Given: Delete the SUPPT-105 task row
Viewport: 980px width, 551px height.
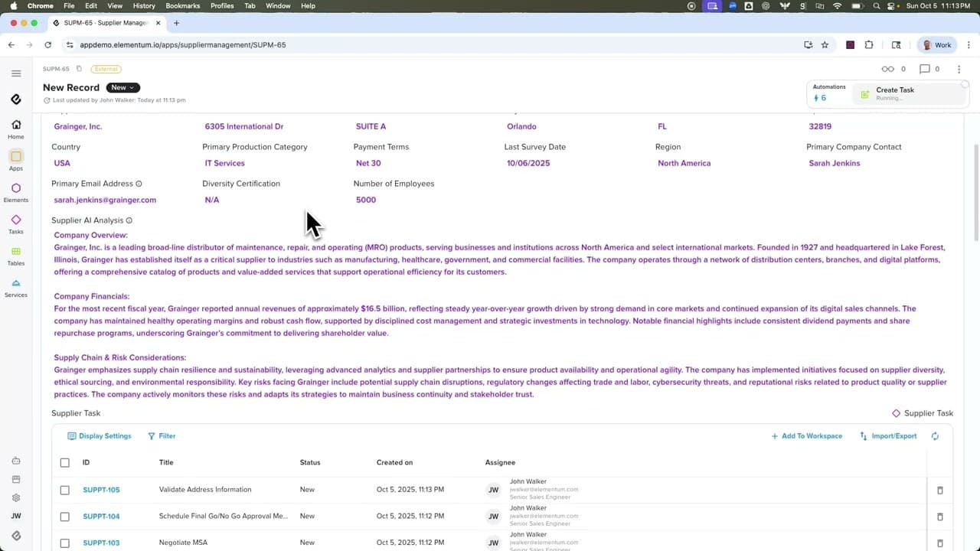Looking at the screenshot, I should click(x=940, y=490).
